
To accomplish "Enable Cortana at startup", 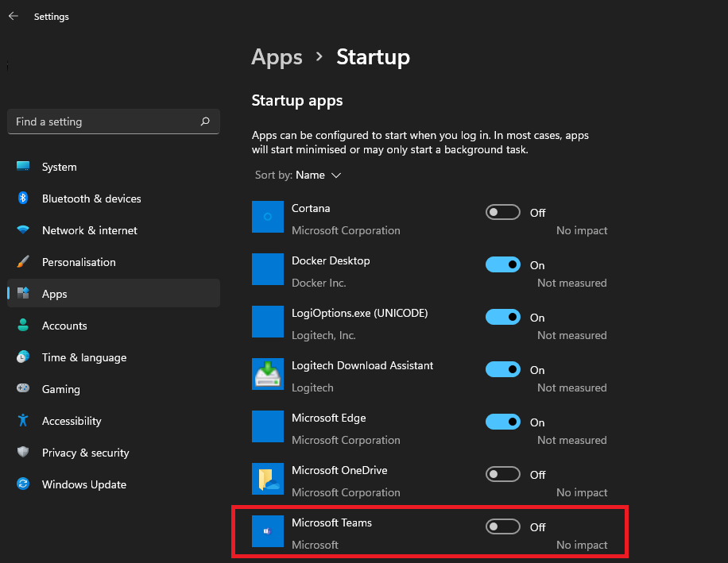I will point(503,212).
